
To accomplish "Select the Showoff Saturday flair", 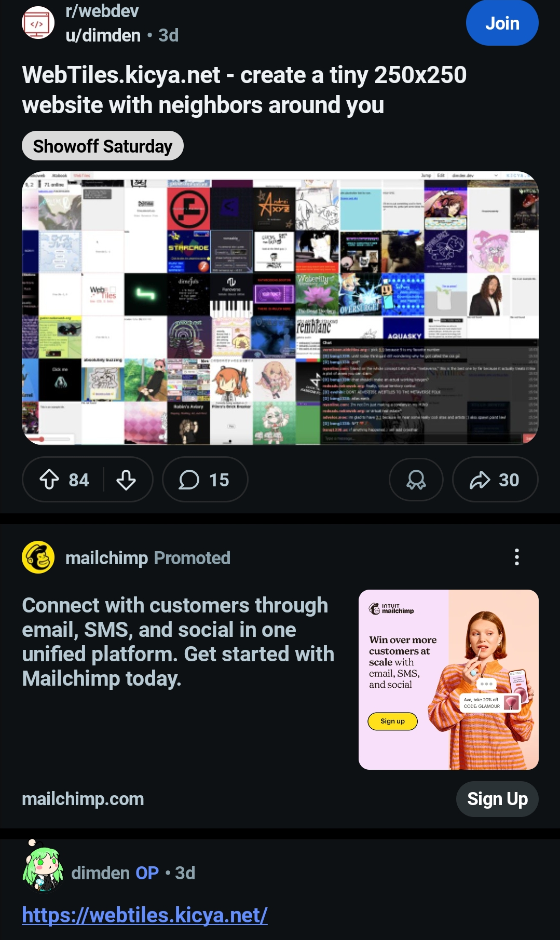I will point(103,146).
